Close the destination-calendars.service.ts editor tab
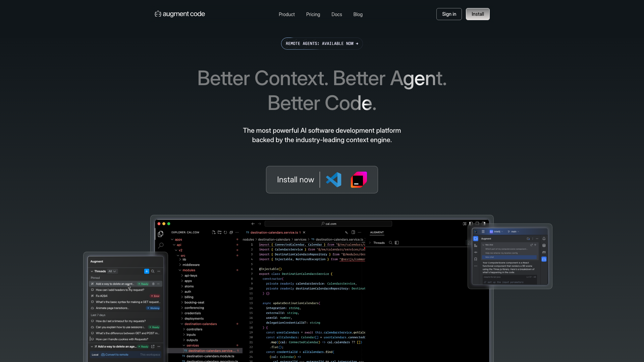The height and width of the screenshot is (362, 644). click(304, 232)
